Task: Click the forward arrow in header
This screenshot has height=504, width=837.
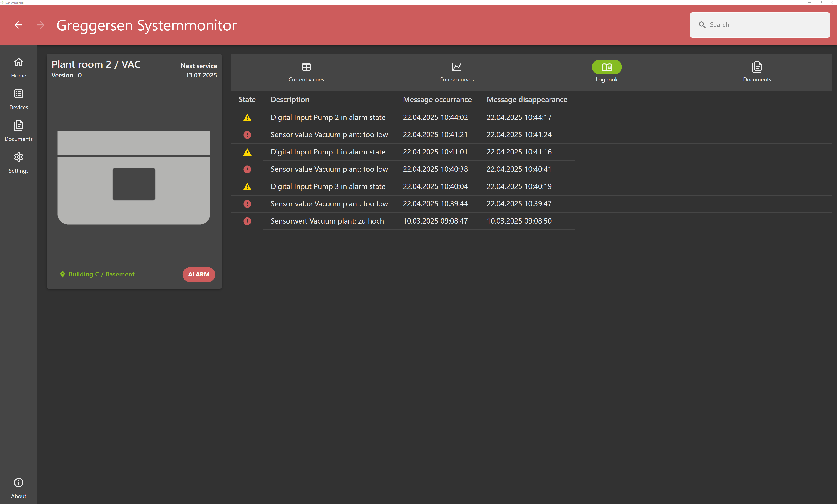Action: click(x=40, y=25)
